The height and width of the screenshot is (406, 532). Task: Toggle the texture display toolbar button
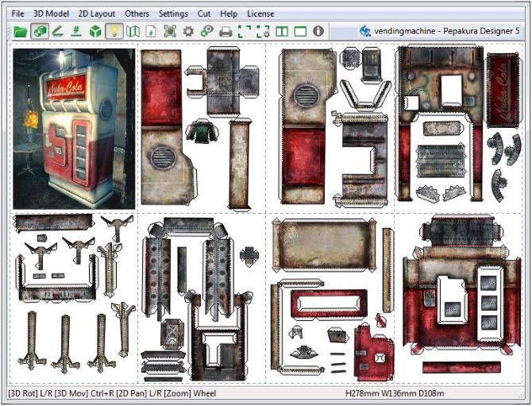click(x=40, y=31)
